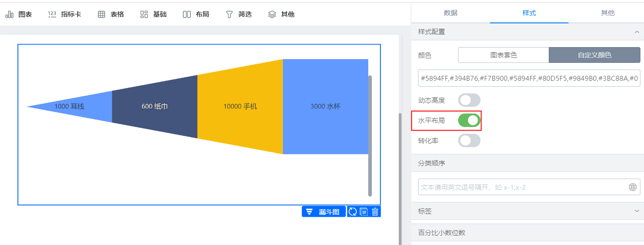Select the 自定义颜色 color option
Viewport: 644px width, 245px height.
click(x=595, y=55)
